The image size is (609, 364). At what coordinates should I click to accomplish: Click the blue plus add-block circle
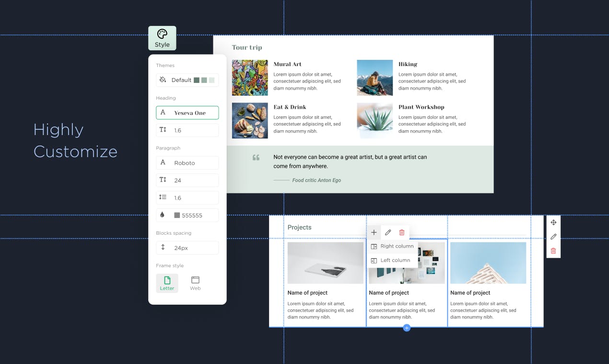[407, 328]
